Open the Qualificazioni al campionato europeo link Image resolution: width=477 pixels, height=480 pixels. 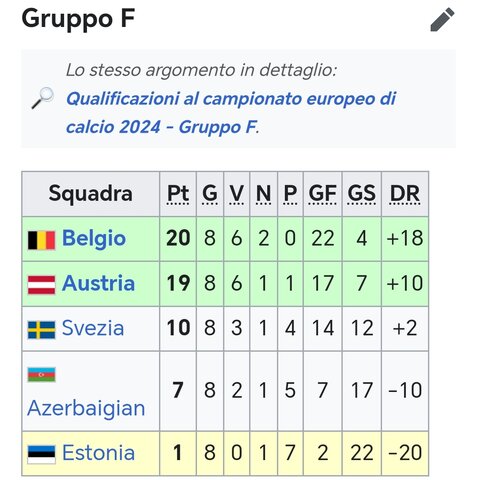point(231,113)
